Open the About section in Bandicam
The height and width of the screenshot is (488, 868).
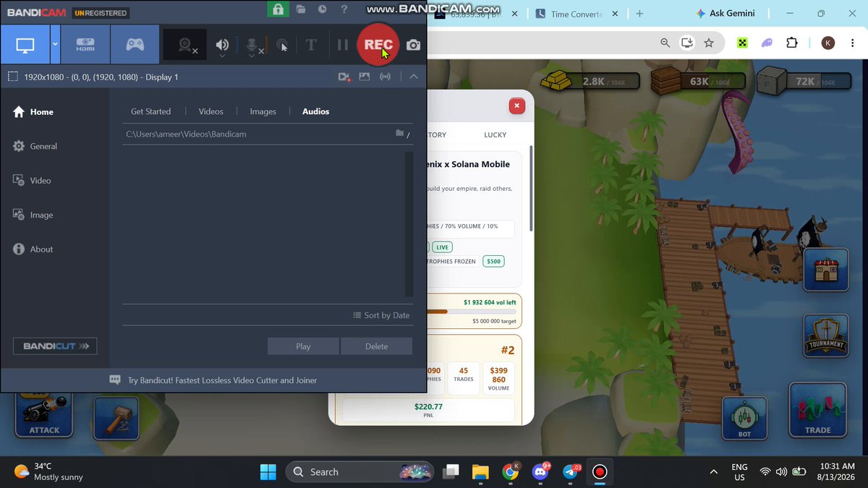click(x=33, y=249)
